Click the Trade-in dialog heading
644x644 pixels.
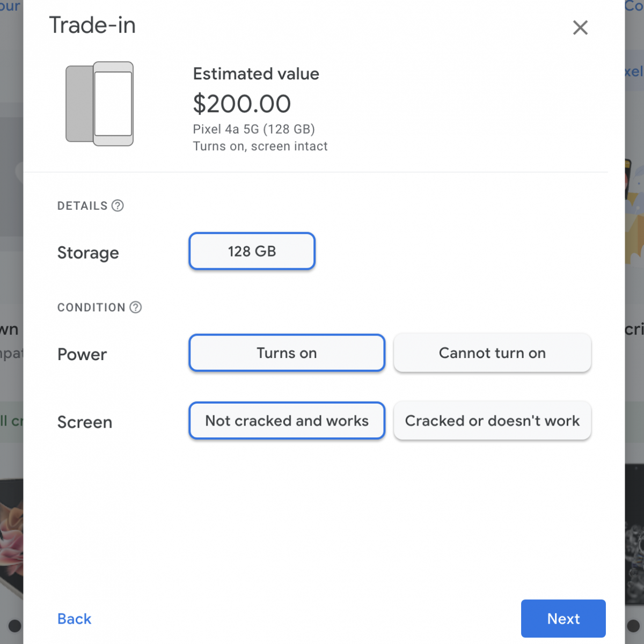[x=92, y=25]
